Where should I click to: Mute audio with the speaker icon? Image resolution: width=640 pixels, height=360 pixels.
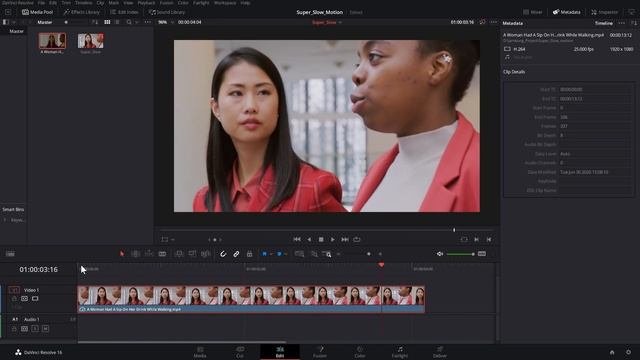[x=440, y=254]
